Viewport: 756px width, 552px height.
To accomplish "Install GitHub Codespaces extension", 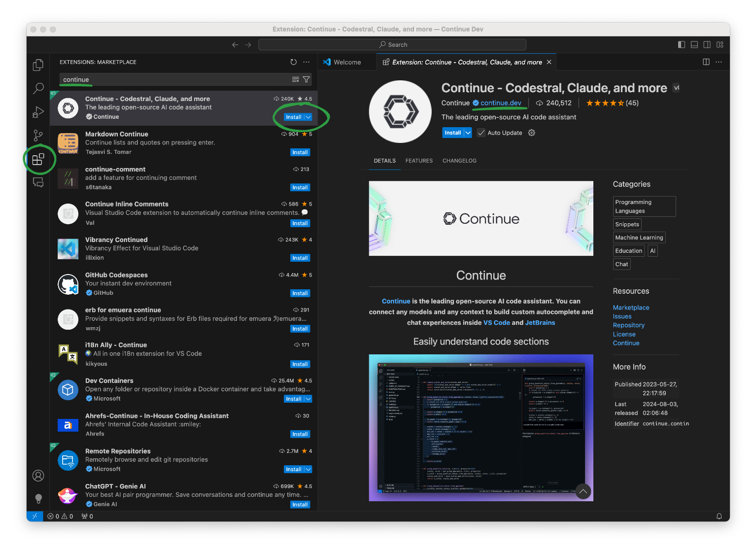I will pos(300,294).
